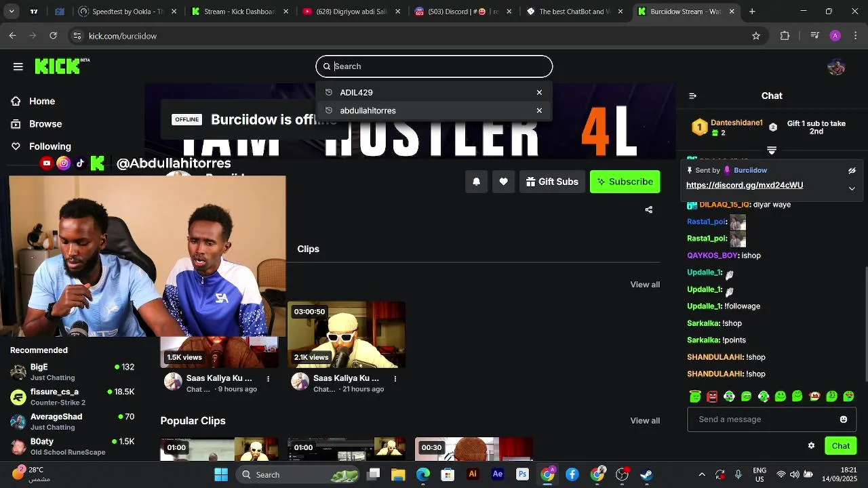
Task: Collapse the gift leaderboard handle
Action: 772,150
